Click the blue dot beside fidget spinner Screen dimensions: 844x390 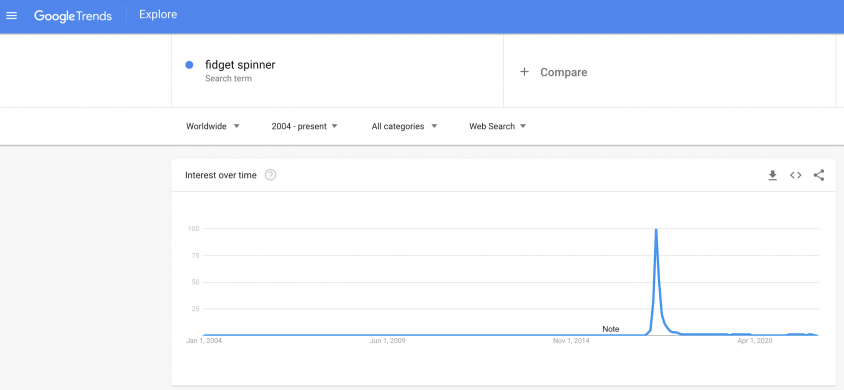[189, 65]
